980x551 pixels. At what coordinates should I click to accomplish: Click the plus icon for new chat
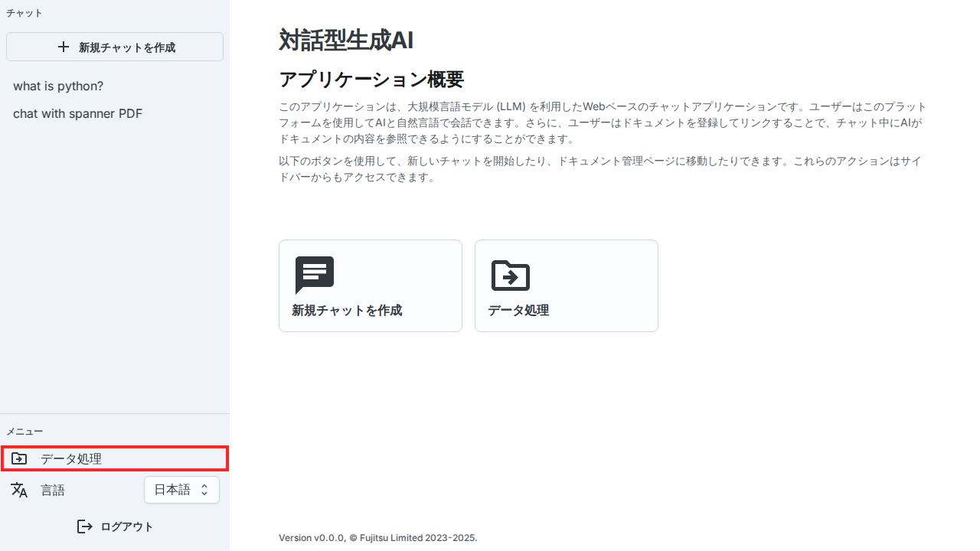tap(64, 47)
